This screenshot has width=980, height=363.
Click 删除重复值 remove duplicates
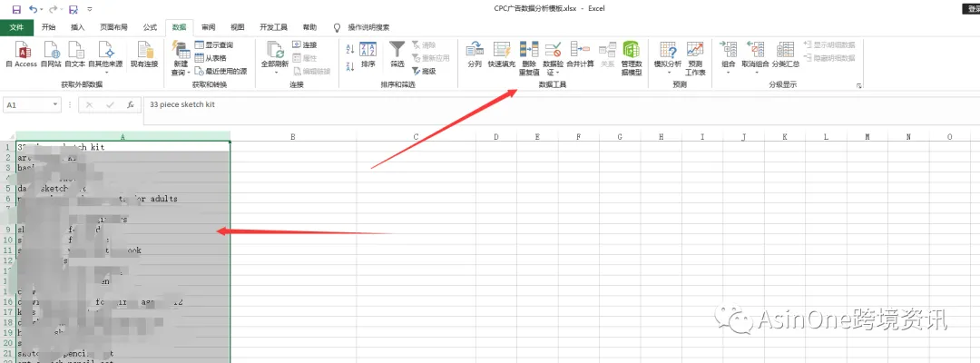click(529, 57)
